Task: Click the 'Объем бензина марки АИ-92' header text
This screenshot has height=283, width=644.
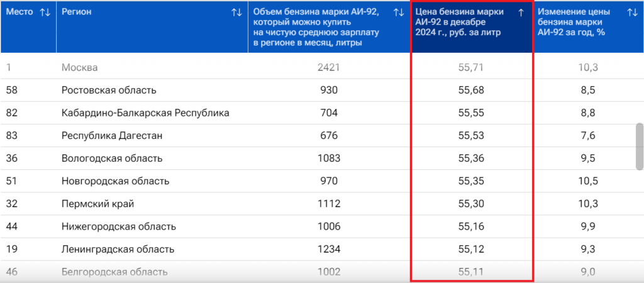Action: (x=316, y=27)
